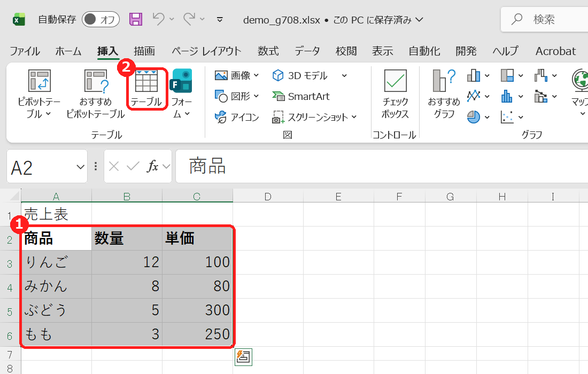Click the statistic histogram chart icon

507,96
